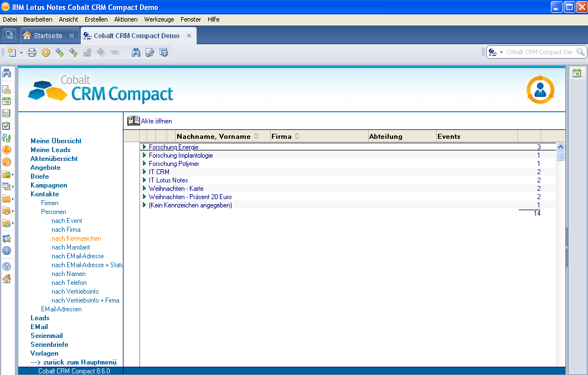Click the context help icon in toolbar
The width and height of the screenshot is (588, 375).
(x=163, y=53)
